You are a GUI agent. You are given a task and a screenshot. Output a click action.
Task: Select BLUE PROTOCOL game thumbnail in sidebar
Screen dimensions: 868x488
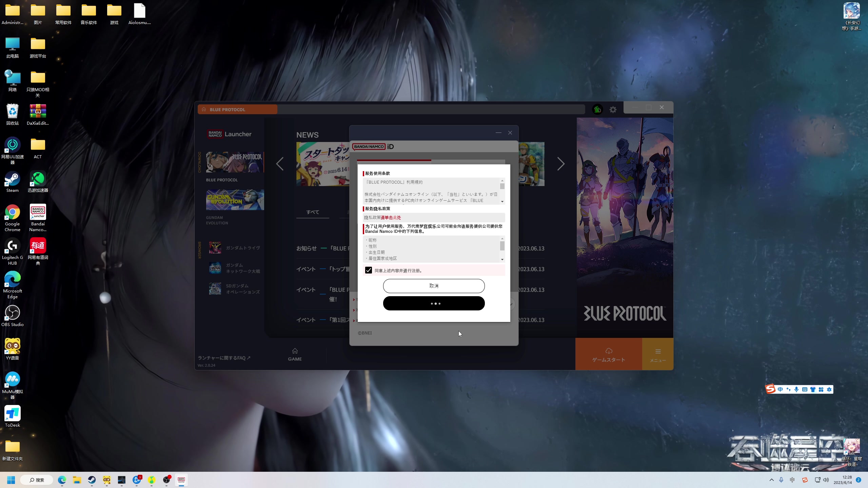[235, 162]
